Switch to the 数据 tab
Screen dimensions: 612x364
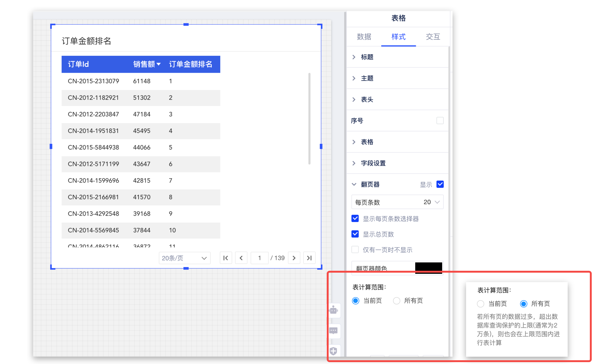coord(364,37)
